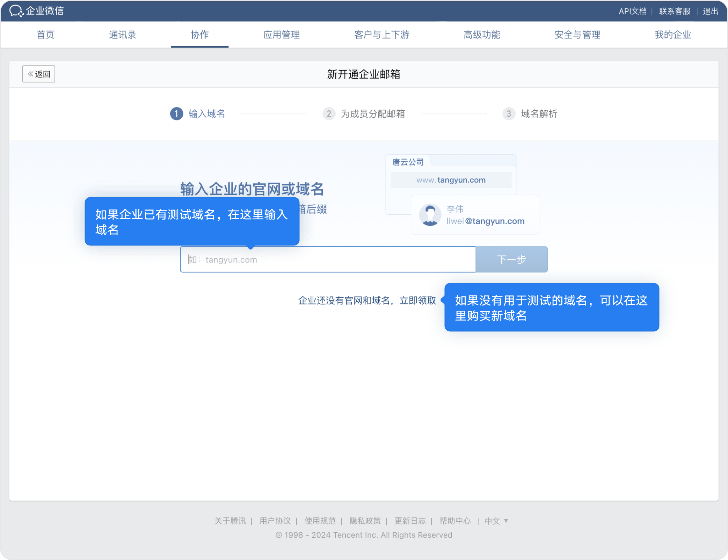Click the 下一步 button
Viewport: 728px width, 560px height.
coord(511,259)
